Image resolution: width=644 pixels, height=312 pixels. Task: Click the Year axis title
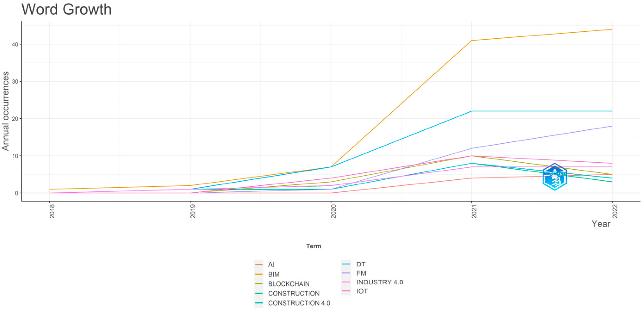(601, 224)
